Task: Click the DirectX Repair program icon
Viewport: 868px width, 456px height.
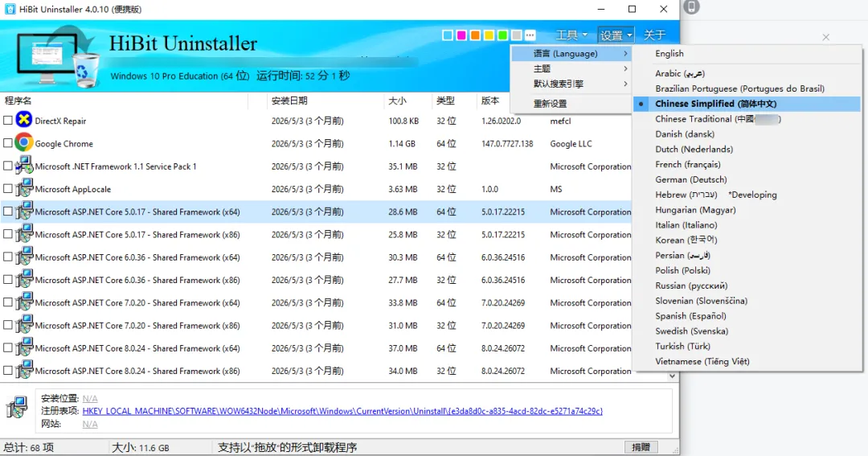Action: (x=24, y=120)
